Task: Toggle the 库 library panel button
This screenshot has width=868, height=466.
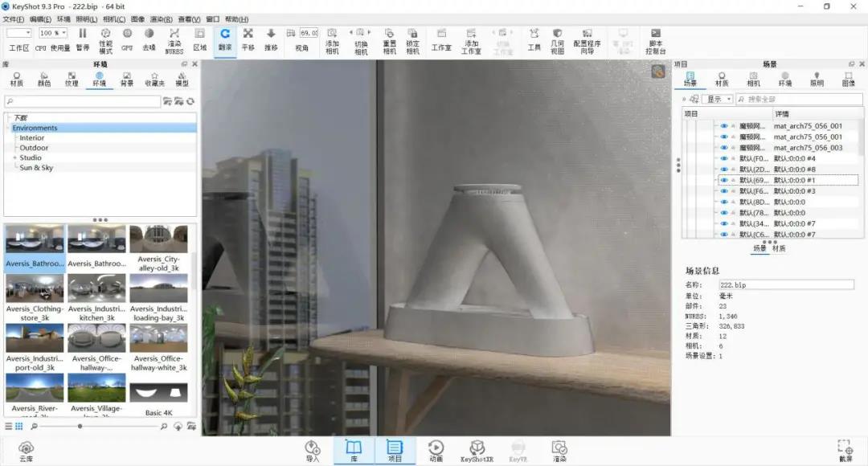Action: [354, 451]
